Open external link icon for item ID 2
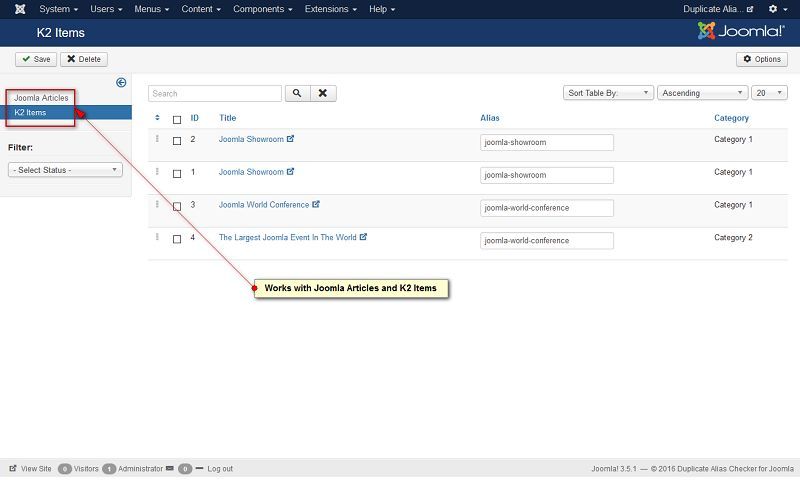800x495 pixels. 290,139
